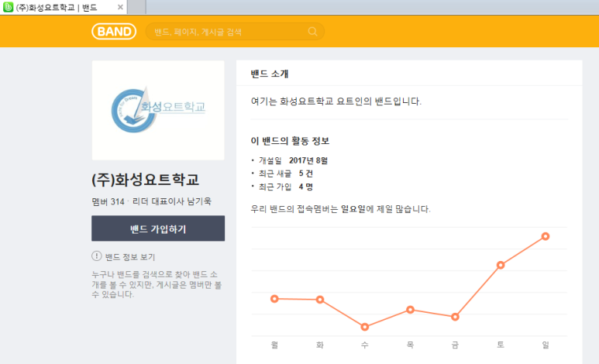Click the BAND logo in header

click(x=114, y=31)
